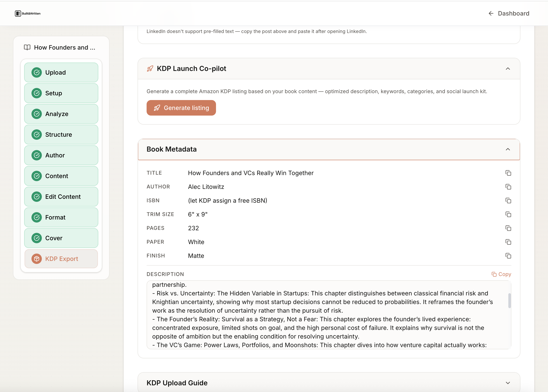
Task: Click the Author step checkmark icon
Action: coord(37,155)
